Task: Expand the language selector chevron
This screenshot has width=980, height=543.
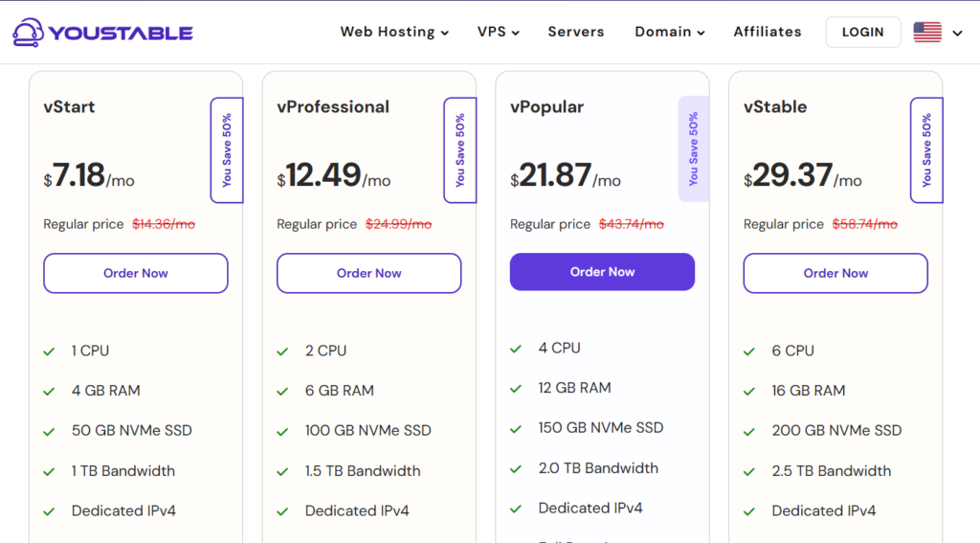Action: [x=957, y=34]
